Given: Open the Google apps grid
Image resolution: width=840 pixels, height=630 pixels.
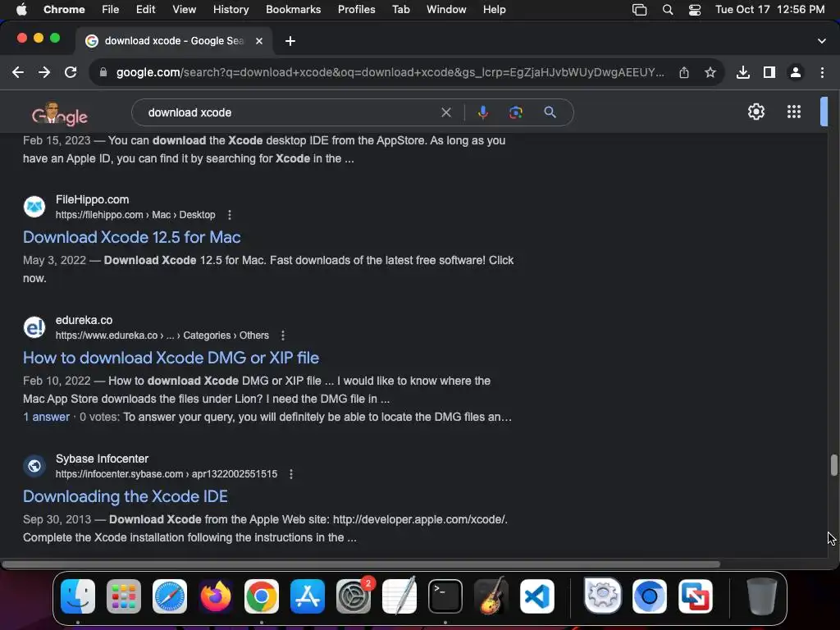Looking at the screenshot, I should click(x=794, y=112).
